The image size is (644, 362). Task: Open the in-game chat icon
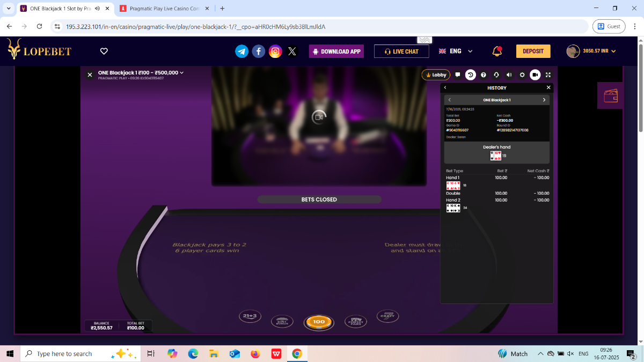tap(458, 75)
